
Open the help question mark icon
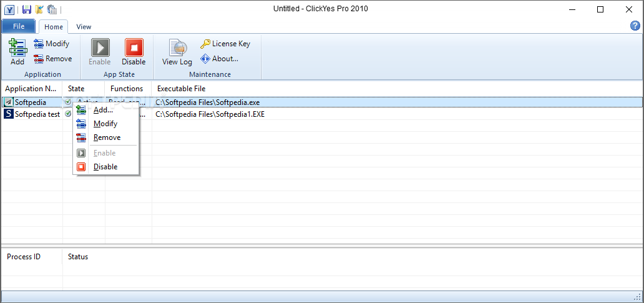pyautogui.click(x=635, y=26)
